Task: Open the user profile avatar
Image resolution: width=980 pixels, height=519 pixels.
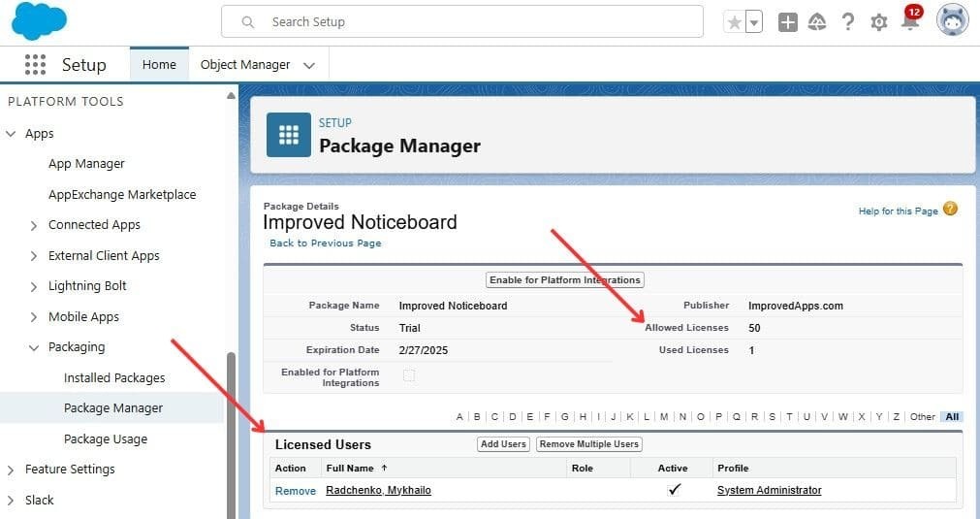Action: 952,20
